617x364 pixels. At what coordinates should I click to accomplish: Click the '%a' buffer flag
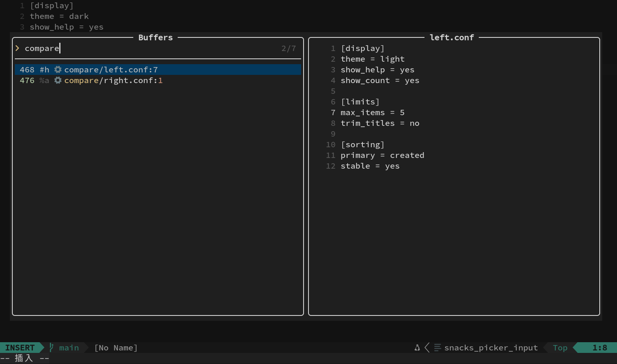point(44,80)
